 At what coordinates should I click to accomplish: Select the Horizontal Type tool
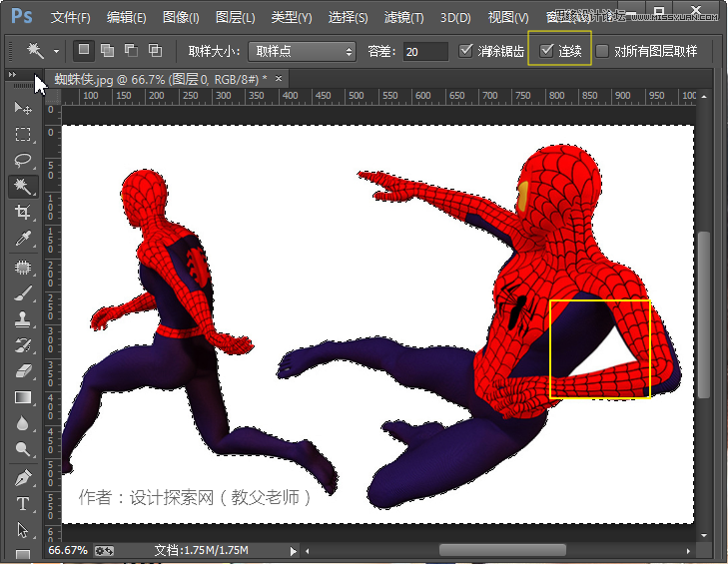[x=23, y=503]
